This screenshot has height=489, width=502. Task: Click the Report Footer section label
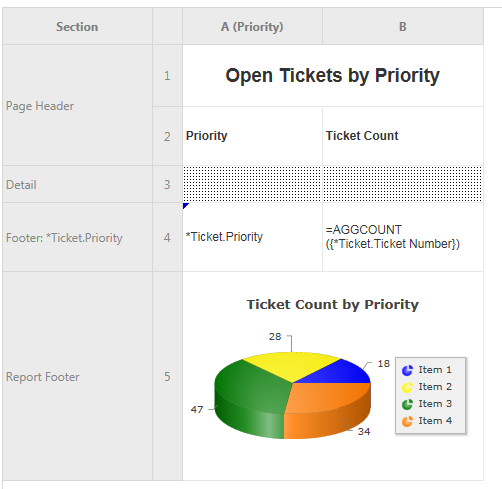click(43, 377)
